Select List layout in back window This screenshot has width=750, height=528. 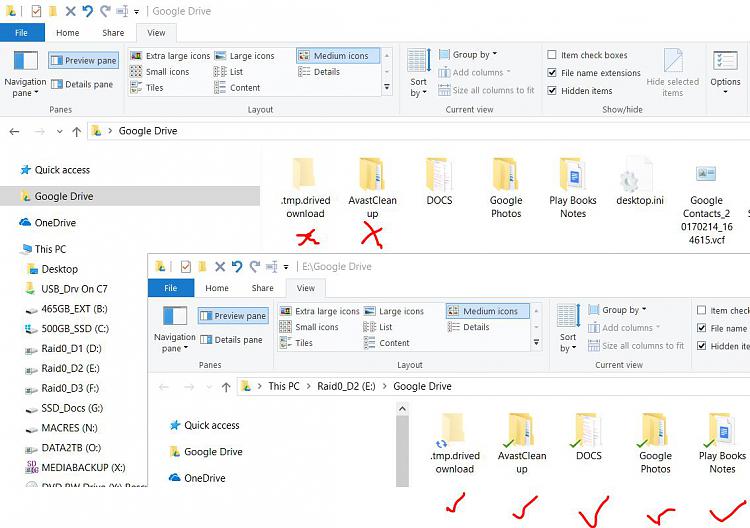click(x=229, y=72)
